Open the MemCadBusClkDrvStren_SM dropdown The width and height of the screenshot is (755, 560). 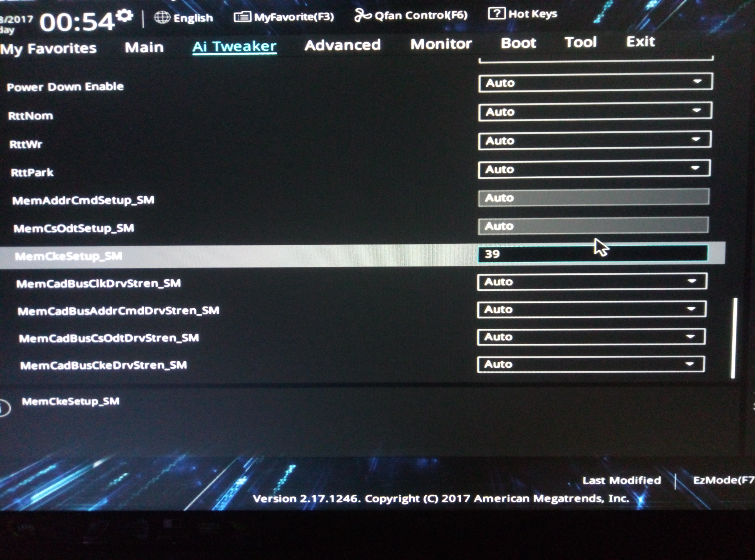pyautogui.click(x=592, y=281)
